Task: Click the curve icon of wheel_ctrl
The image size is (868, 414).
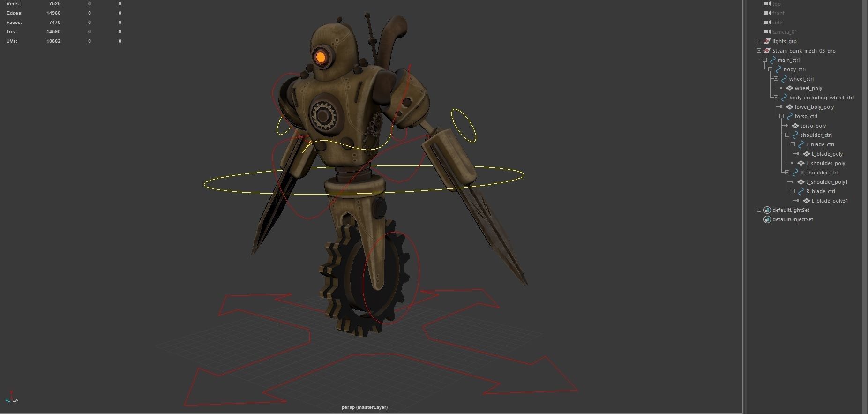Action: [x=784, y=79]
